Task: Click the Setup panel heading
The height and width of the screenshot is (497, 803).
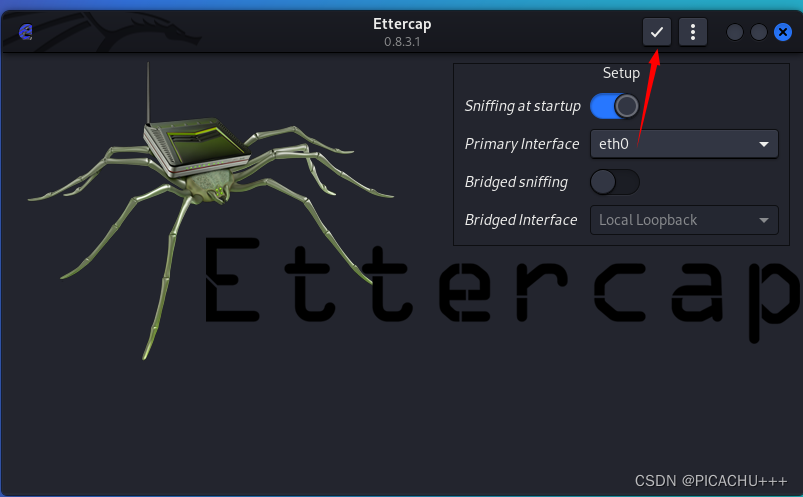Action: pyautogui.click(x=621, y=73)
